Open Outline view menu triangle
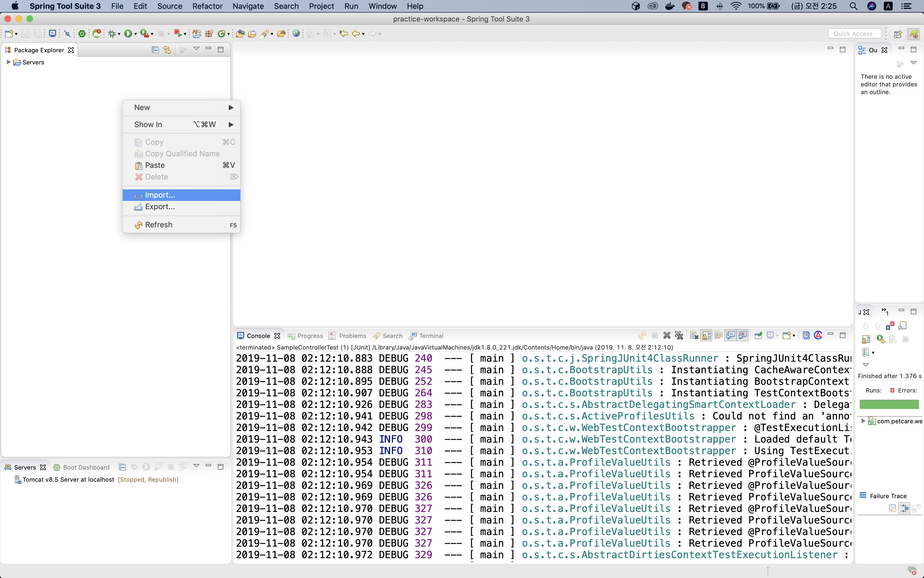The width and height of the screenshot is (924, 578). [x=913, y=63]
